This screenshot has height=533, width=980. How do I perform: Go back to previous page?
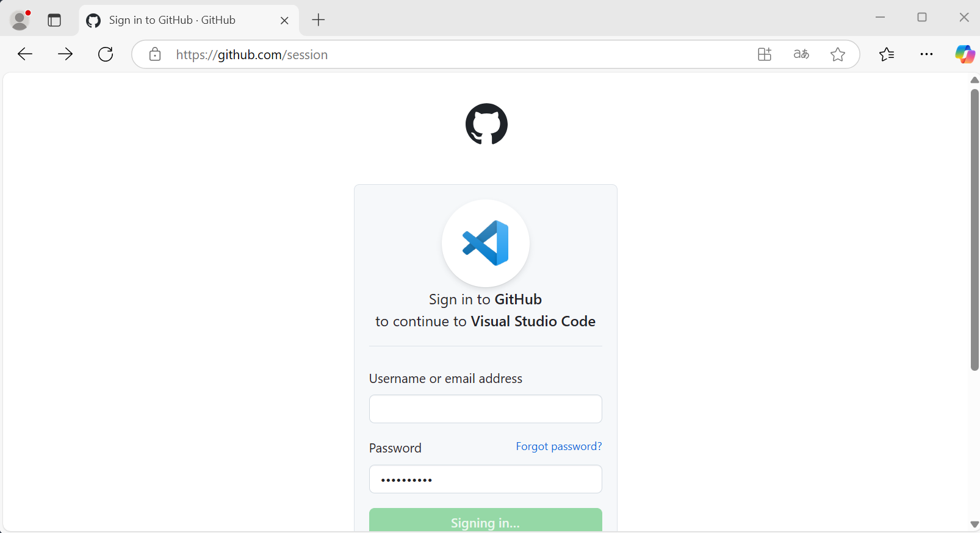25,54
